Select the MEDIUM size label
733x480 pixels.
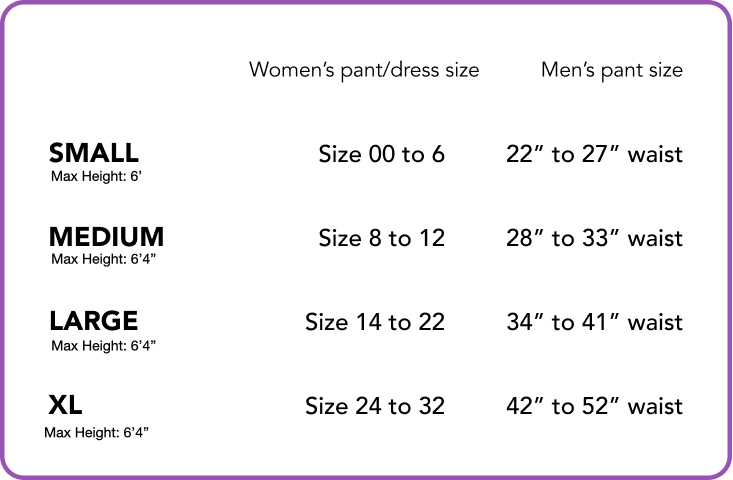[x=106, y=237]
